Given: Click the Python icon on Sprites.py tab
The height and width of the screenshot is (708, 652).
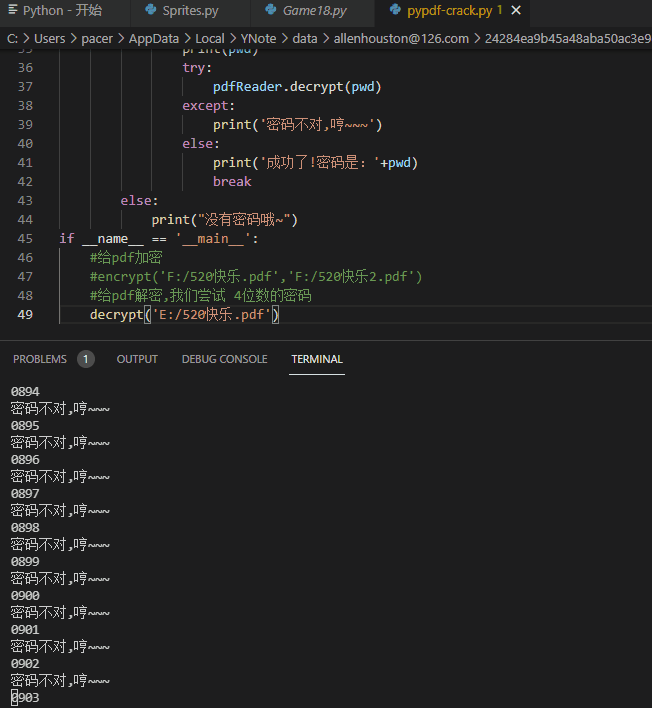Looking at the screenshot, I should click(x=150, y=11).
